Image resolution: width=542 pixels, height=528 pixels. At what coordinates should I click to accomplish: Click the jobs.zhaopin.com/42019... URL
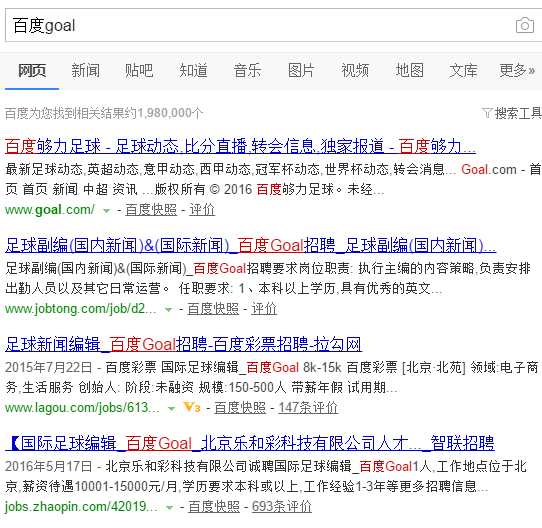(x=81, y=507)
